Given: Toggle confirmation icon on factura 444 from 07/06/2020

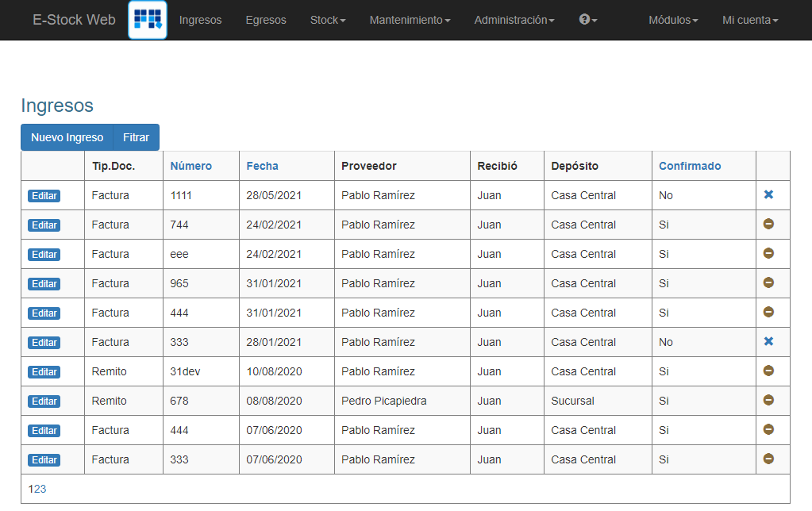Looking at the screenshot, I should 768,430.
